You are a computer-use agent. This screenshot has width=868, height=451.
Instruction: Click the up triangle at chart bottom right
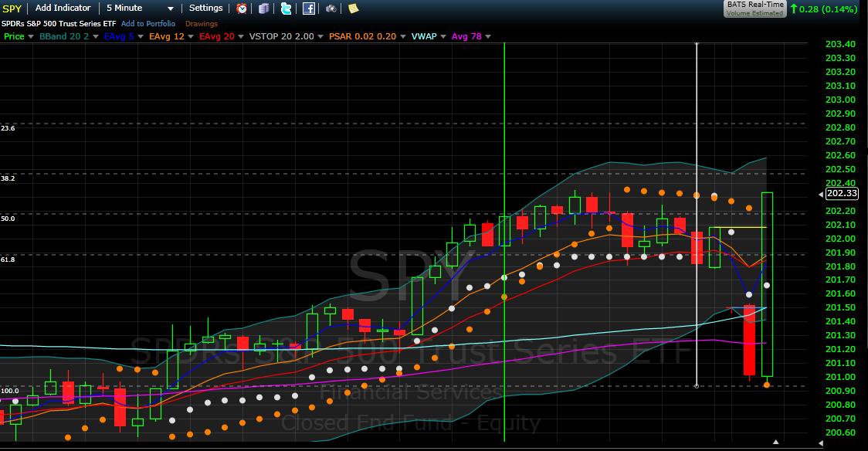[x=775, y=443]
